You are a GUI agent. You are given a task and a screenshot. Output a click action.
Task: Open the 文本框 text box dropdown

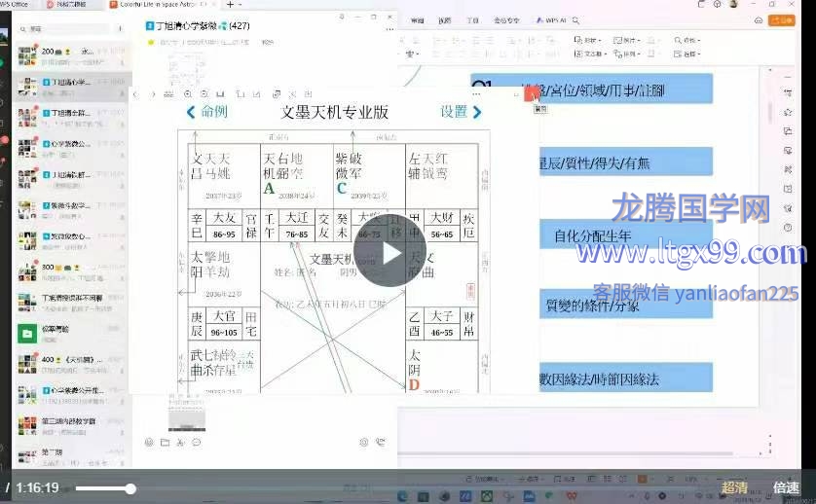[590, 54]
